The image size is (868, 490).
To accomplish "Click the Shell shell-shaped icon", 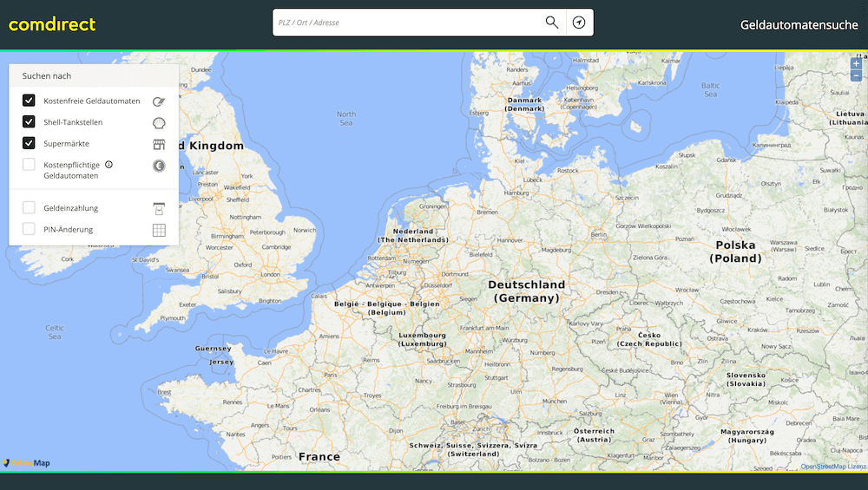I will (159, 123).
